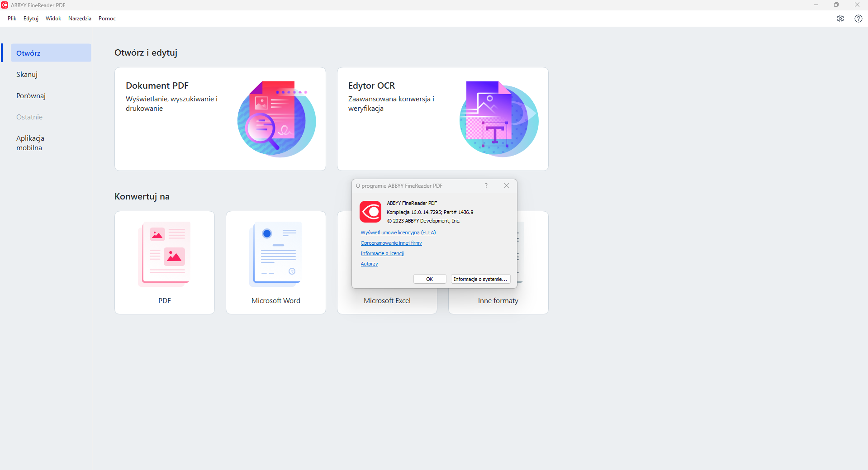Click the Zaawansowana konwersja i weryfikacja description
Image resolution: width=868 pixels, height=470 pixels.
(391, 104)
